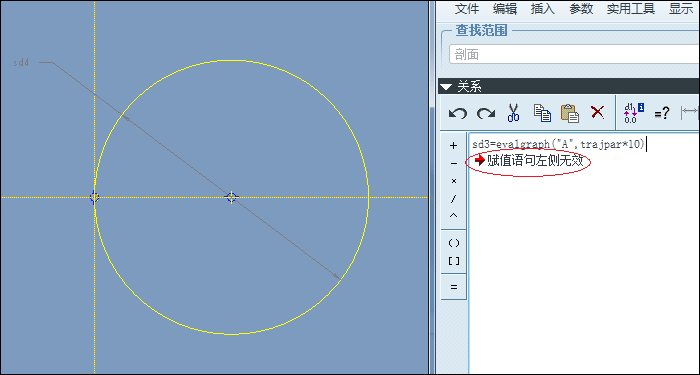Click the circle center point marker
This screenshot has width=700, height=375.
tap(231, 197)
